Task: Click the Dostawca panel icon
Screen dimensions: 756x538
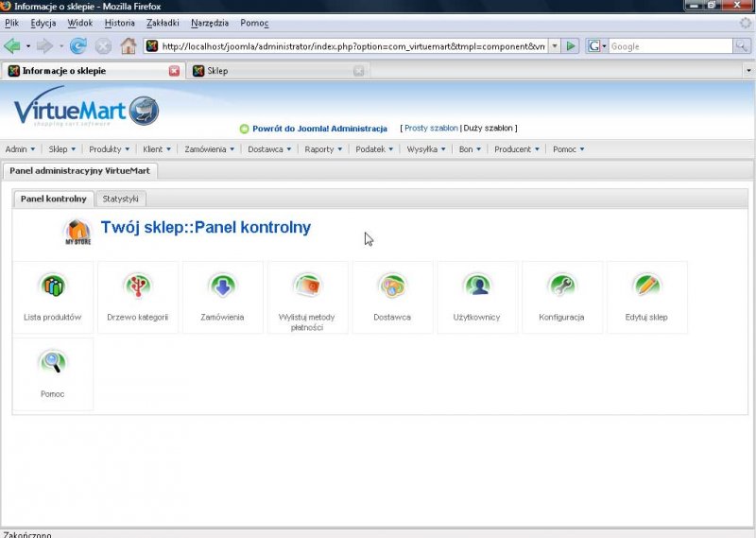Action: click(391, 285)
